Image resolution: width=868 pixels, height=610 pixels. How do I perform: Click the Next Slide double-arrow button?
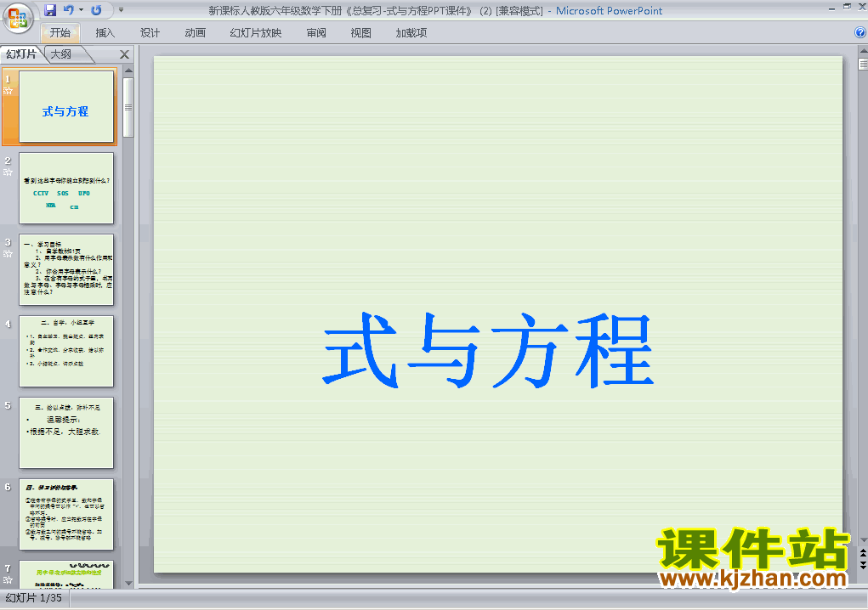coord(863,565)
